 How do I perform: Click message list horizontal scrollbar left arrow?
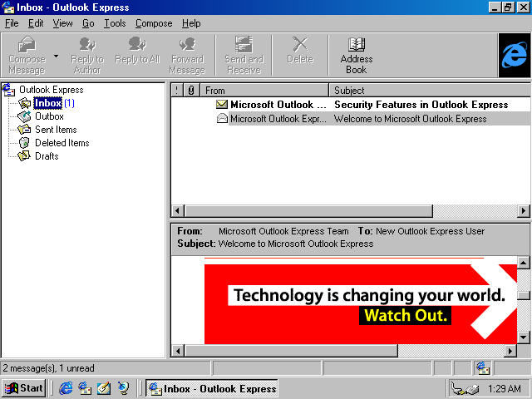tap(177, 210)
